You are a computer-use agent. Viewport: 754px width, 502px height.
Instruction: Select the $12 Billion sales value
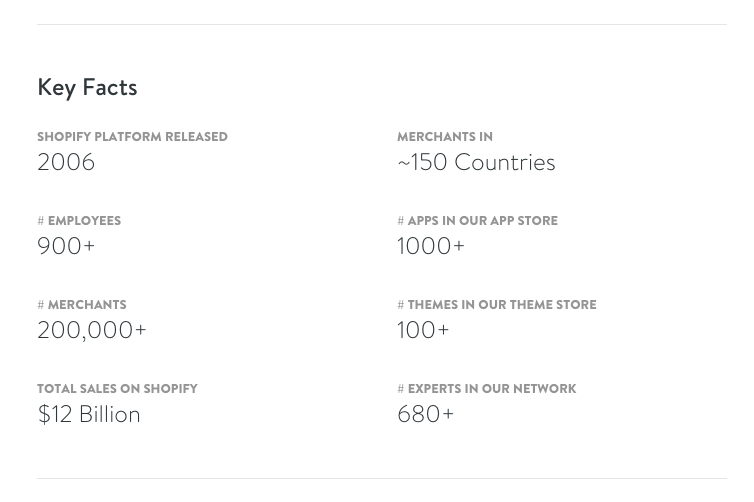(x=89, y=414)
